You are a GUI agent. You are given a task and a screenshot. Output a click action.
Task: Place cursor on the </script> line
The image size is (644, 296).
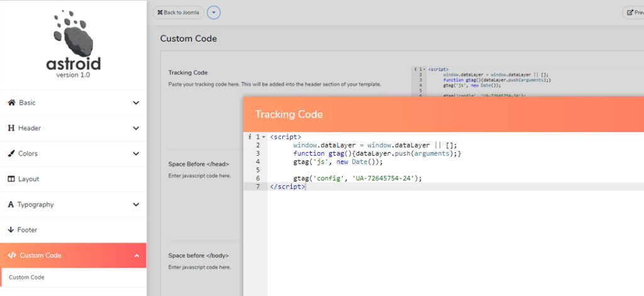(287, 187)
